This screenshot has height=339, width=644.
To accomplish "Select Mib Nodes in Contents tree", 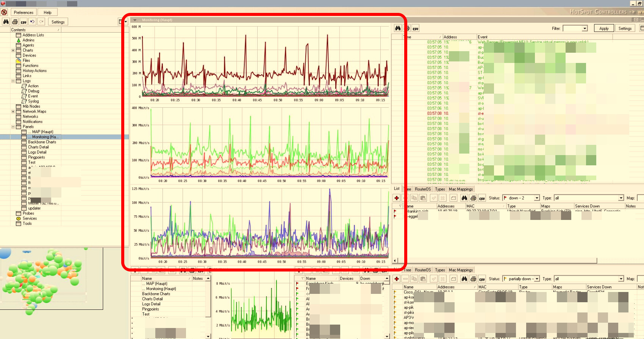I will [x=31, y=107].
